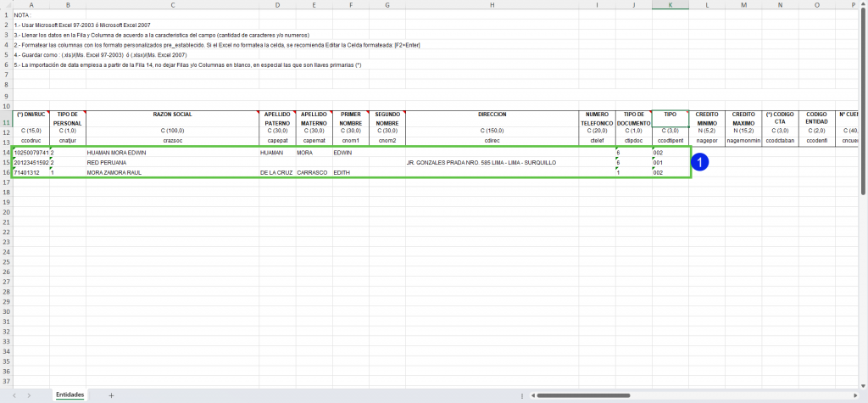
Task: Select the (*) CODIGO CTA header cell
Action: point(780,119)
